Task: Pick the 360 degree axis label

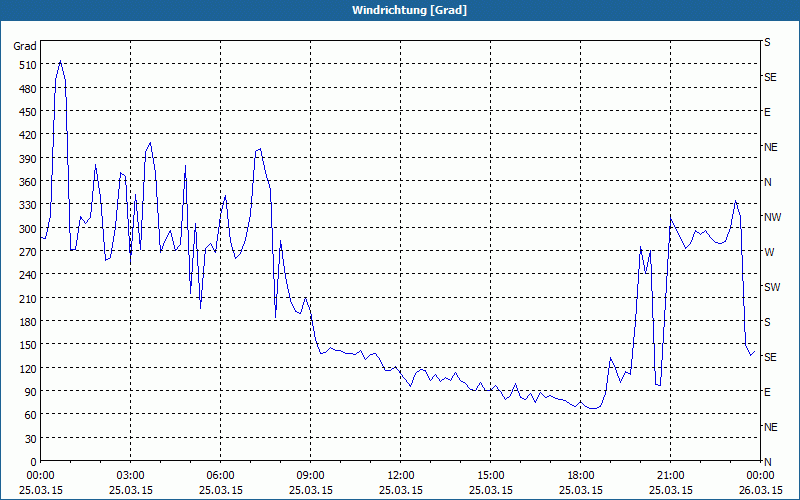Action: coord(28,182)
